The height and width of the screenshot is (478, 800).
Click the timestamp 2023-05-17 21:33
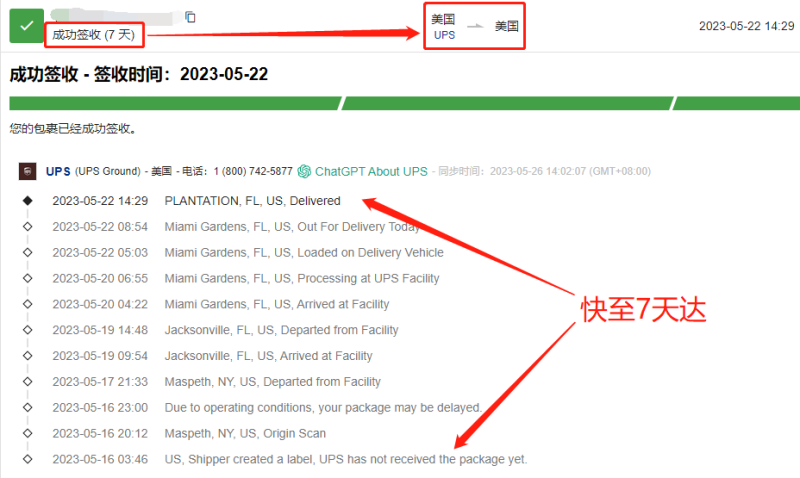(100, 382)
